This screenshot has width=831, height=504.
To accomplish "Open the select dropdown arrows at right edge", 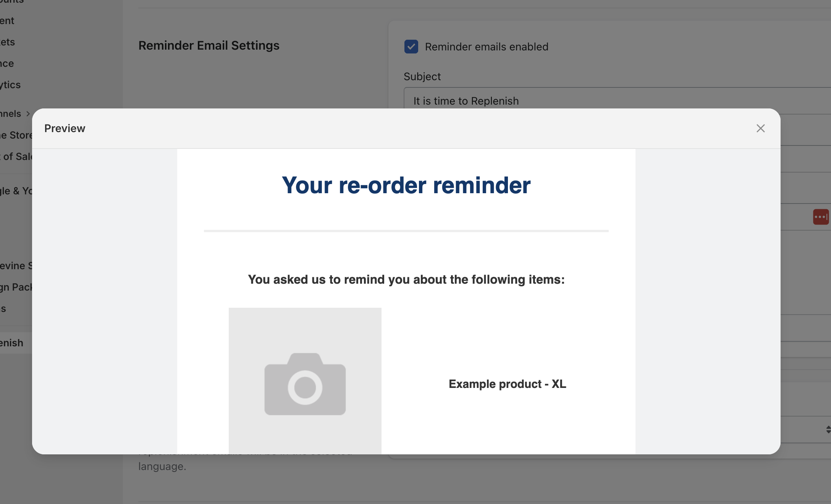I will [828, 430].
